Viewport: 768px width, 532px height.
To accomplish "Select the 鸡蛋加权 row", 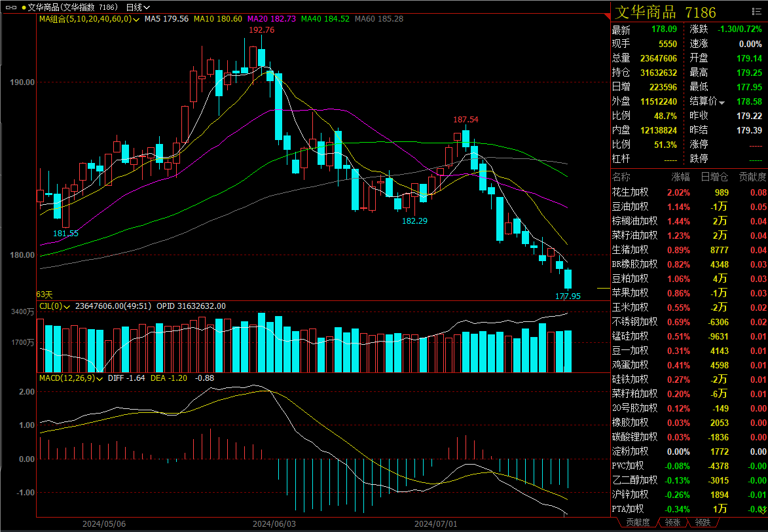I will 689,365.
